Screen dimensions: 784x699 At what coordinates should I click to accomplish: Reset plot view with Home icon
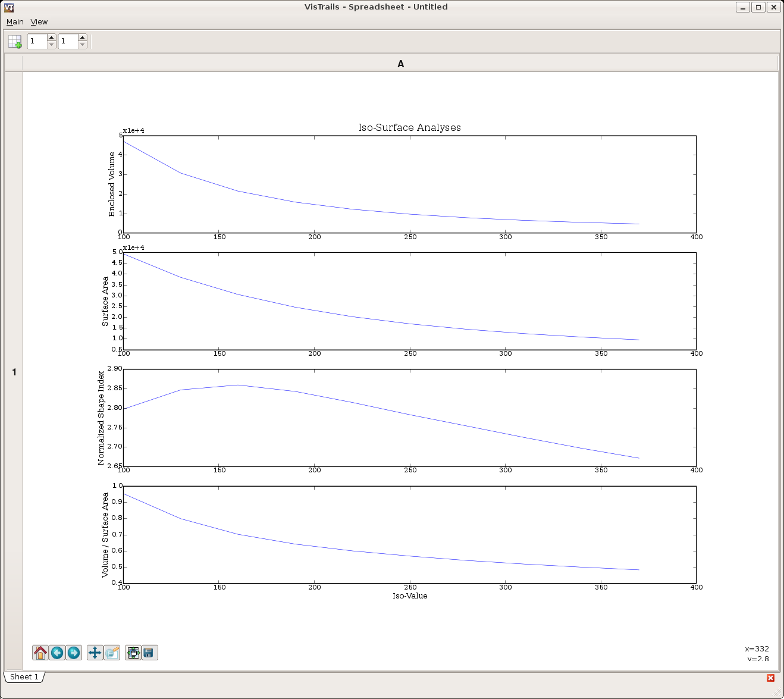tap(40, 653)
